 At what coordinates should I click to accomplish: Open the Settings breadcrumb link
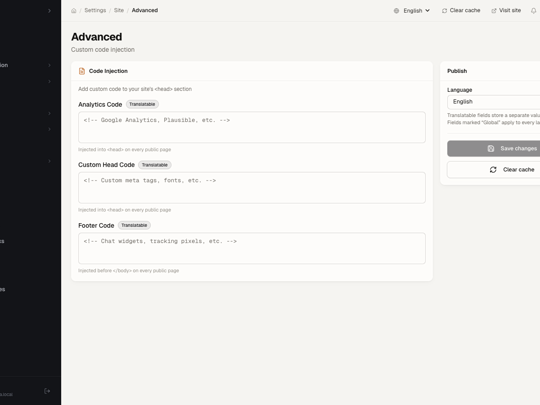click(95, 10)
